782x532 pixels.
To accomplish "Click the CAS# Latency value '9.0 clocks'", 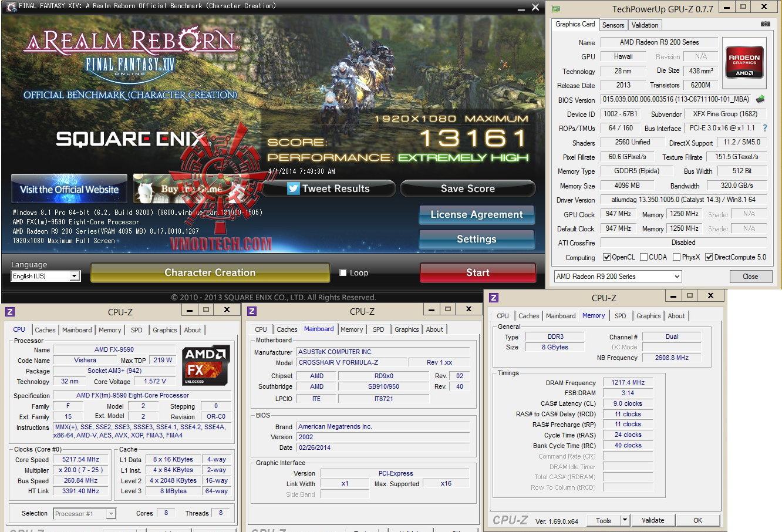I will coord(628,404).
